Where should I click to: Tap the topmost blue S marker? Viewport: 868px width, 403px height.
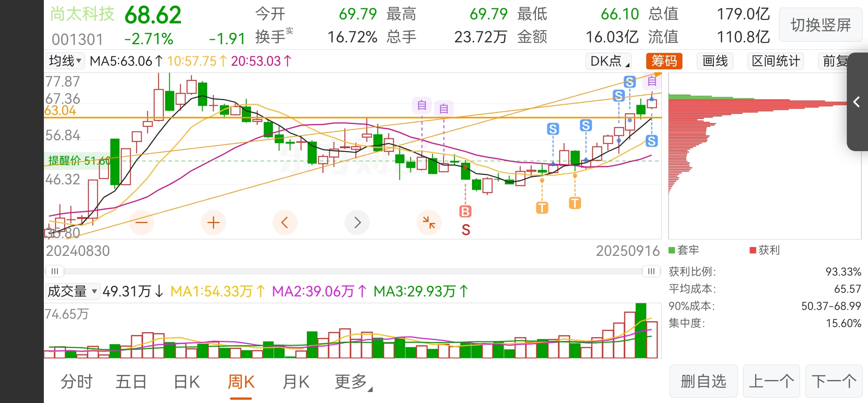click(629, 82)
